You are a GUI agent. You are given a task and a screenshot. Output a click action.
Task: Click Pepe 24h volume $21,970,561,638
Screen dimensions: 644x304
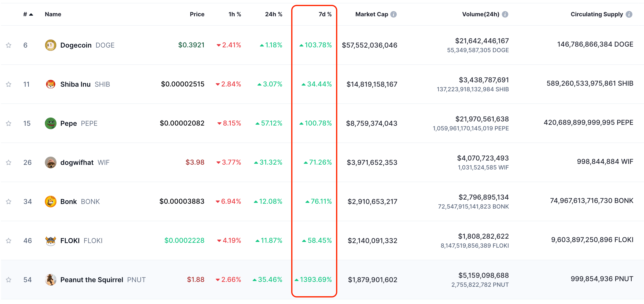point(482,119)
